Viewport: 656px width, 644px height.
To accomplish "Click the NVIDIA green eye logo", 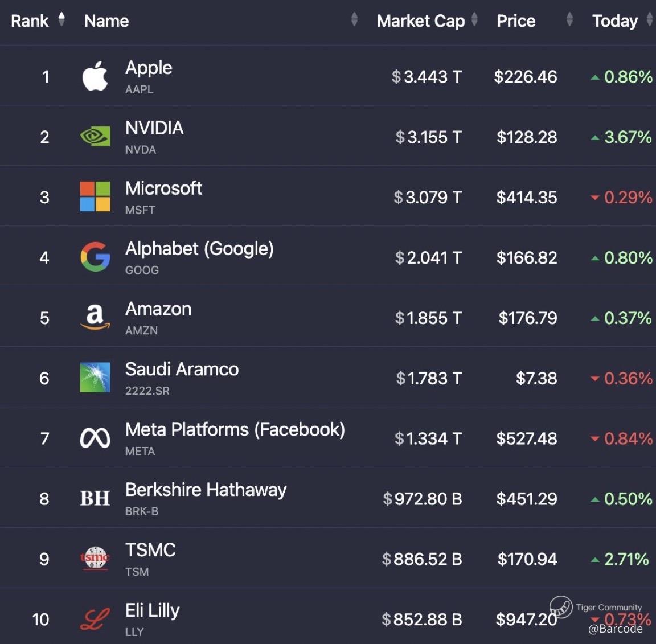I will (95, 137).
